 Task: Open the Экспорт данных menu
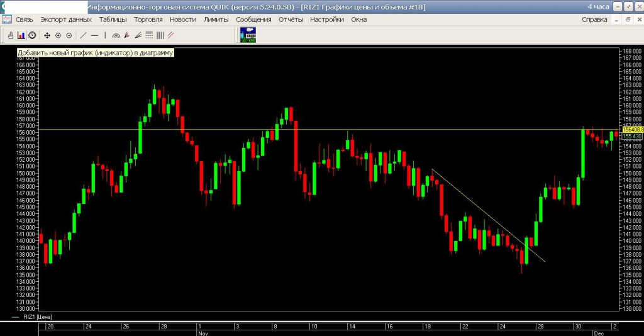pos(65,20)
